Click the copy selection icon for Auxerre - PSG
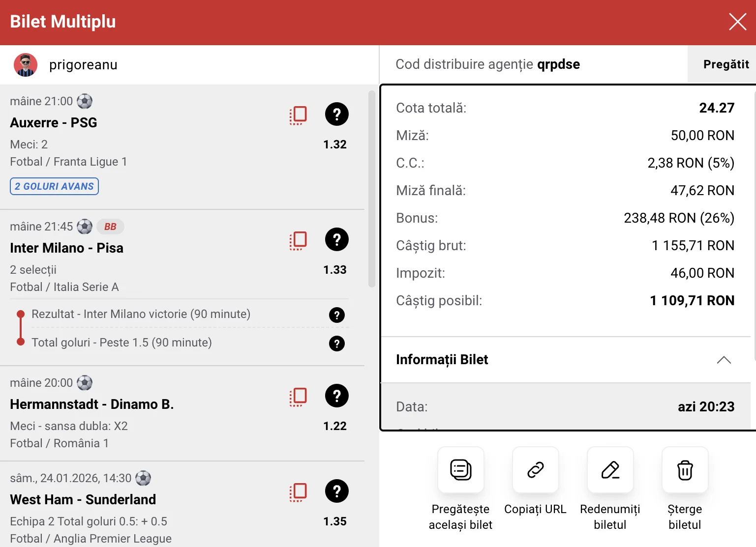 pyautogui.click(x=298, y=115)
